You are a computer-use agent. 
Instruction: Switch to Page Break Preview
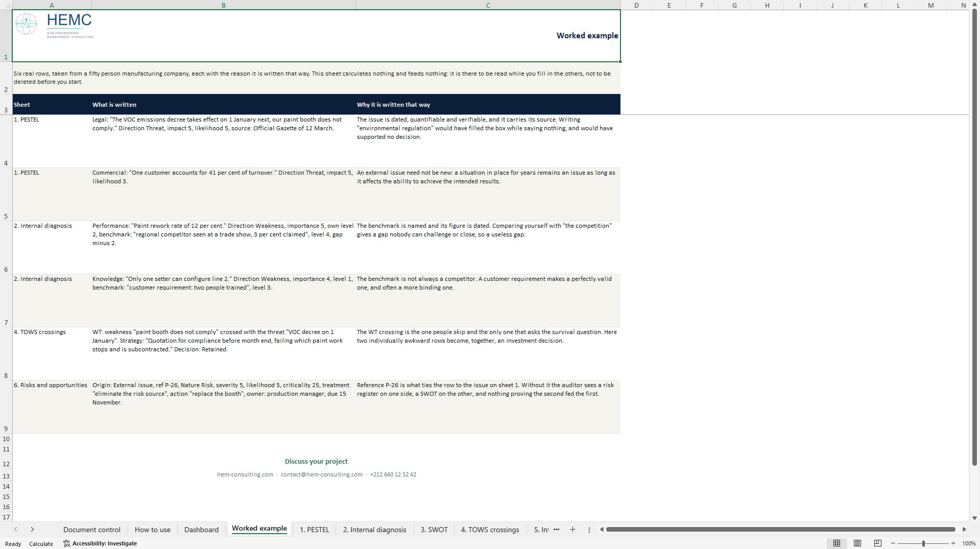(x=877, y=543)
